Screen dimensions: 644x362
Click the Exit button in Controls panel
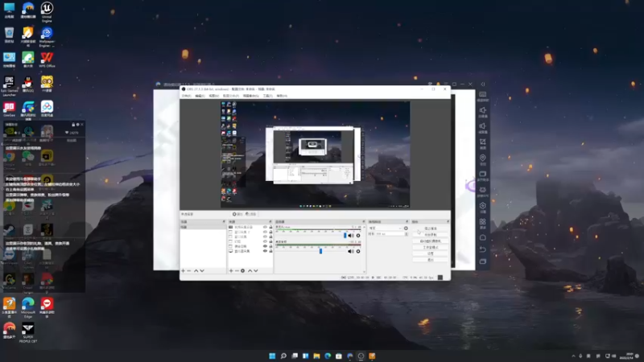[x=431, y=260]
